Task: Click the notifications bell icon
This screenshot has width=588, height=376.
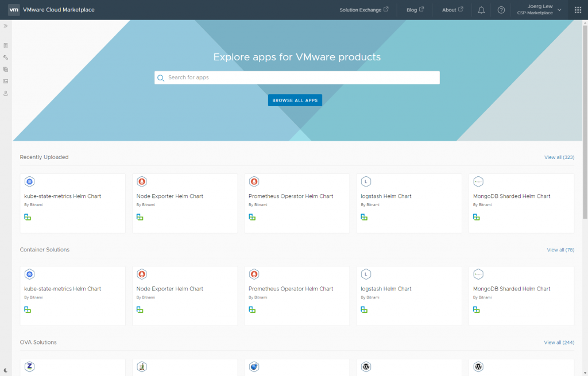Action: point(481,10)
